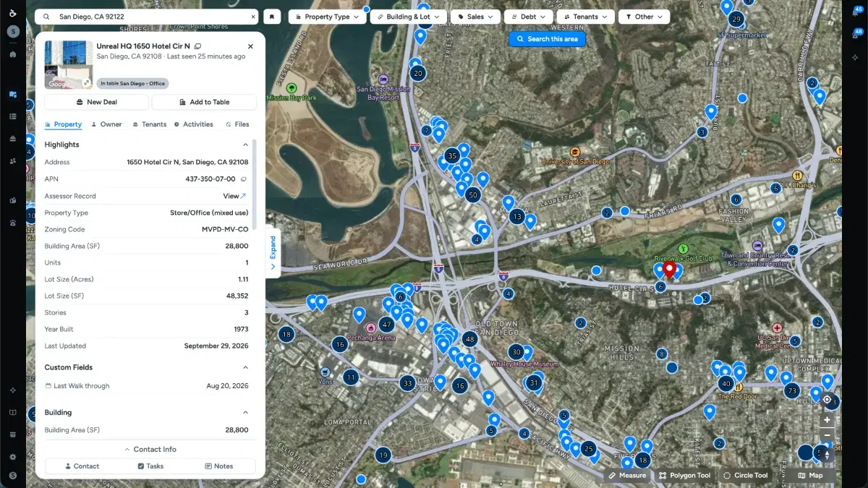This screenshot has height=488, width=868.
Task: Switch to Map view type
Action: 810,476
